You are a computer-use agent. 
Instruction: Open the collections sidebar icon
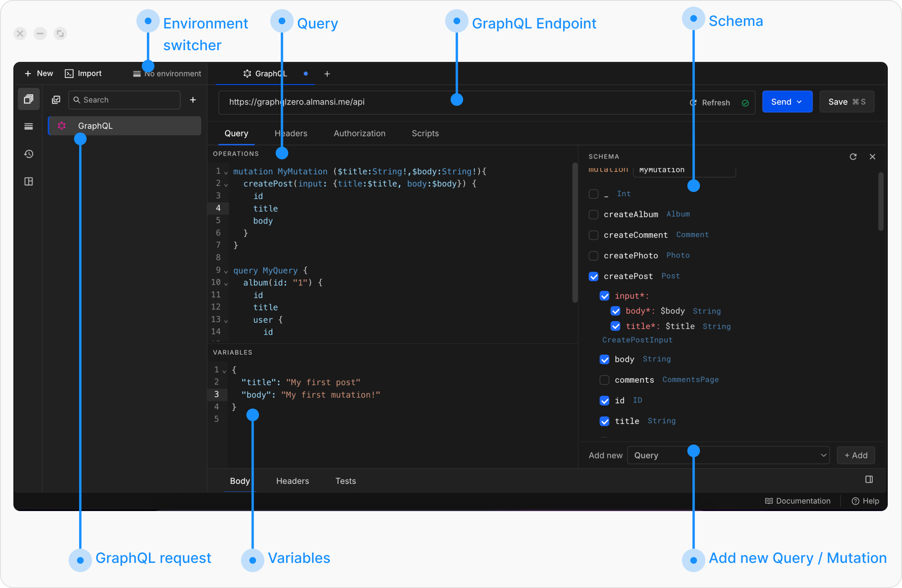pos(28,99)
